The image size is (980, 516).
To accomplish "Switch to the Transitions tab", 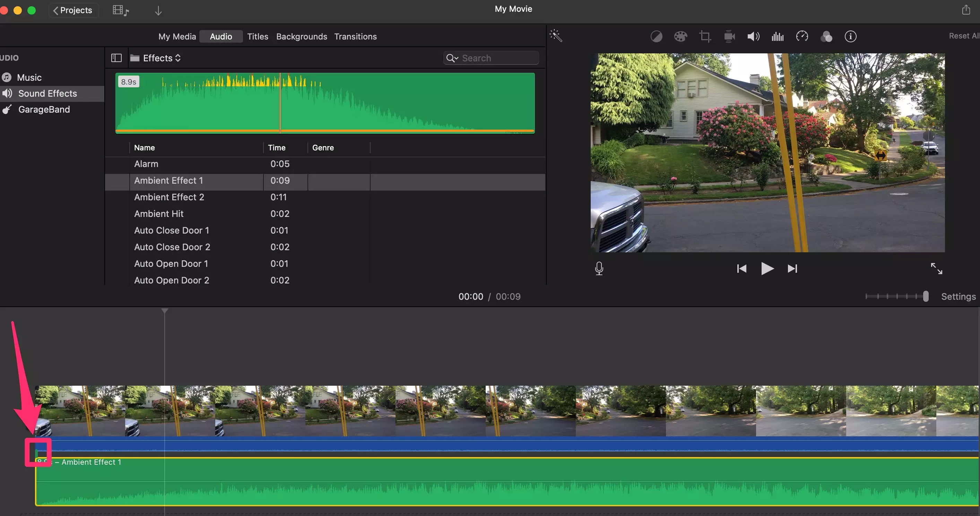I will 355,36.
